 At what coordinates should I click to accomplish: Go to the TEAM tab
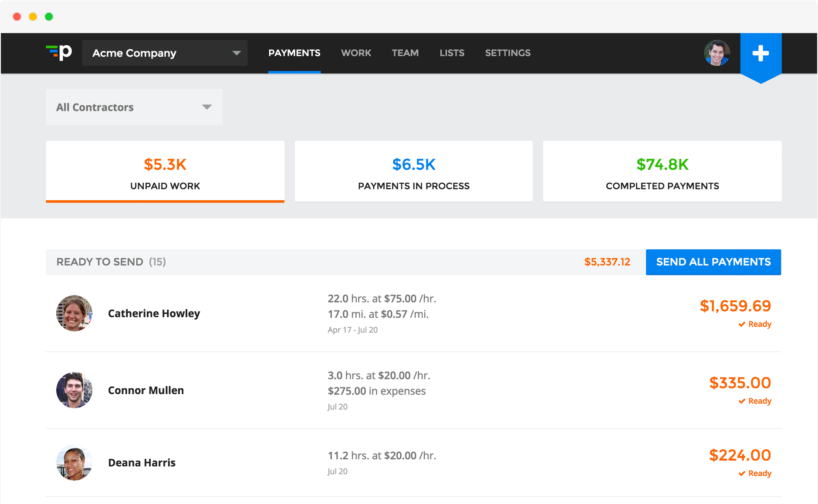point(405,53)
